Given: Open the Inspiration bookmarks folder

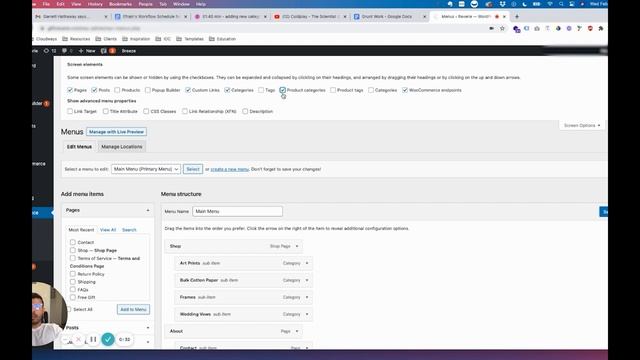Looking at the screenshot, I should tap(136, 39).
